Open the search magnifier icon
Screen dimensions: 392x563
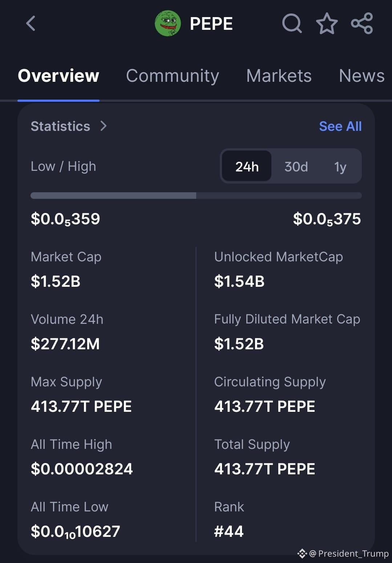click(292, 24)
